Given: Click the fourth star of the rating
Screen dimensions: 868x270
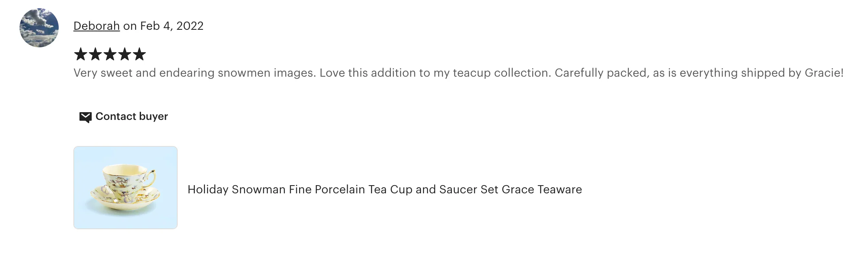Looking at the screenshot, I should click(125, 54).
